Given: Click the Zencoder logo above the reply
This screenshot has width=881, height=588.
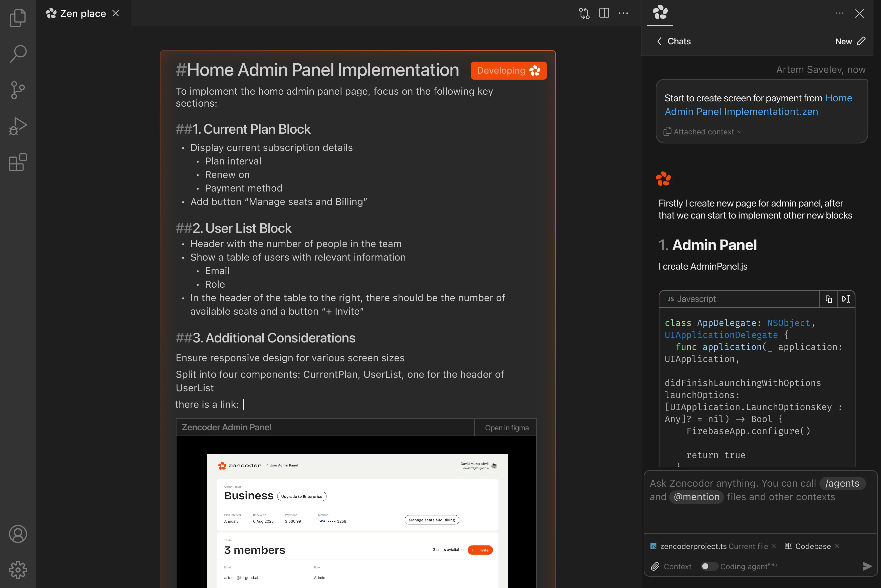Looking at the screenshot, I should pos(663,179).
